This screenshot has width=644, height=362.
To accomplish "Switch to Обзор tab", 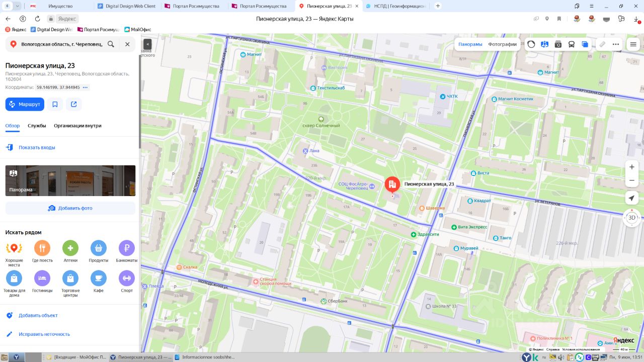I will click(13, 126).
